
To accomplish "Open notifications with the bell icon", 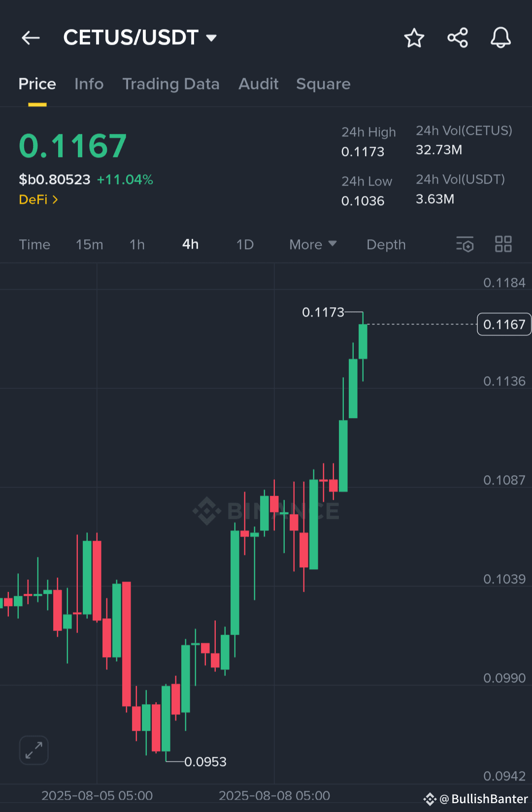I will point(500,37).
